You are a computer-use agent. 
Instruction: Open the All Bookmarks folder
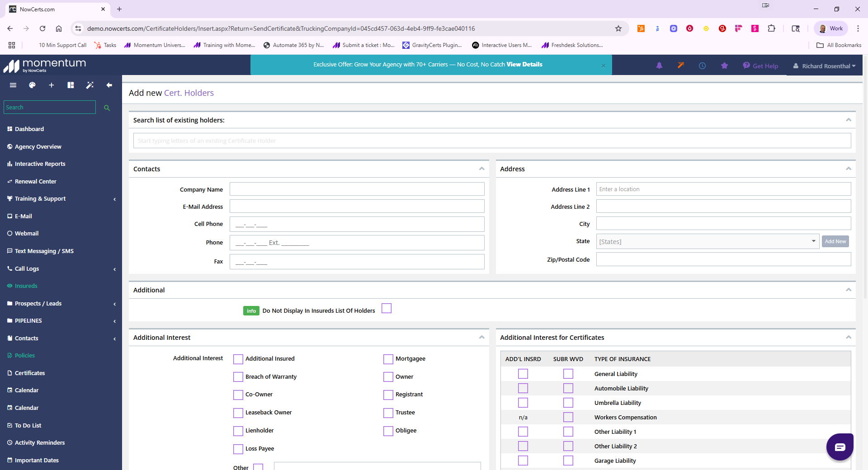pos(839,45)
